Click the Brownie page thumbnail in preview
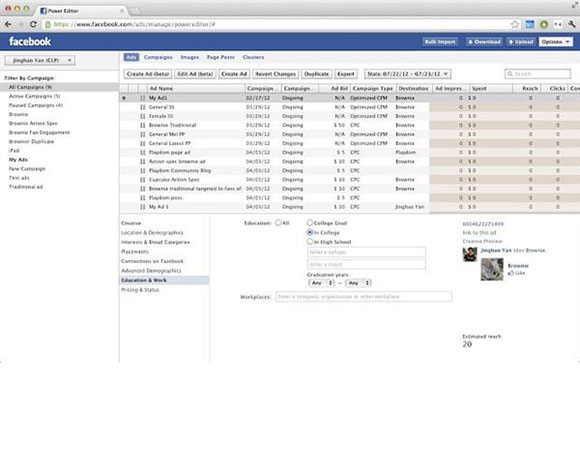This screenshot has height=470, width=580. [492, 269]
